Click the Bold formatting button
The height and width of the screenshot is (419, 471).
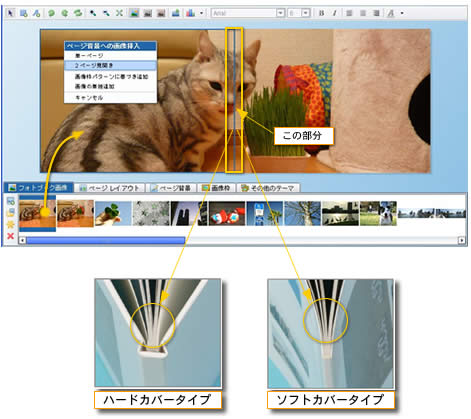321,13
